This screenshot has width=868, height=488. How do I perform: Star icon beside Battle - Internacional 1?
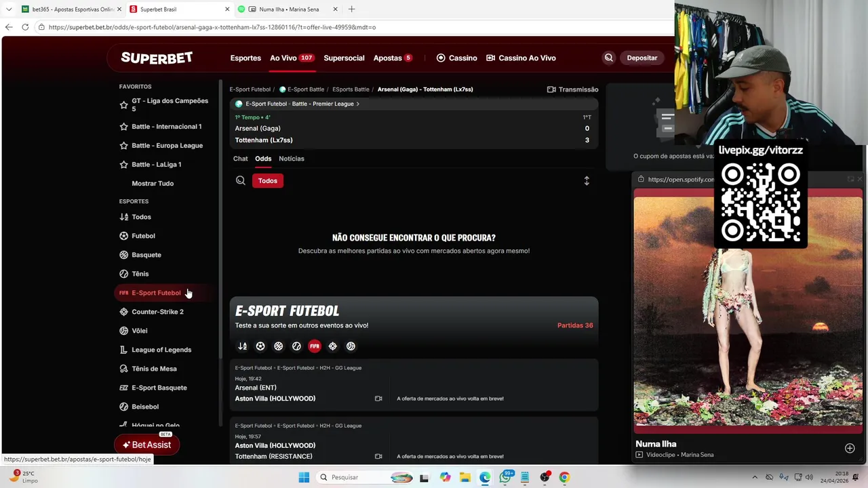tap(123, 127)
